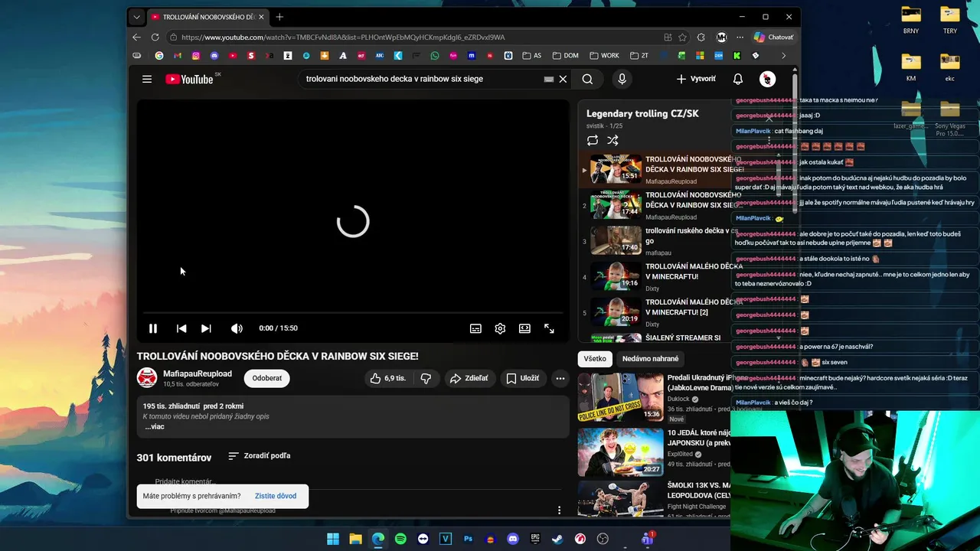980x551 pixels.
Task: Go back with the browser back arrow
Action: coord(136,37)
